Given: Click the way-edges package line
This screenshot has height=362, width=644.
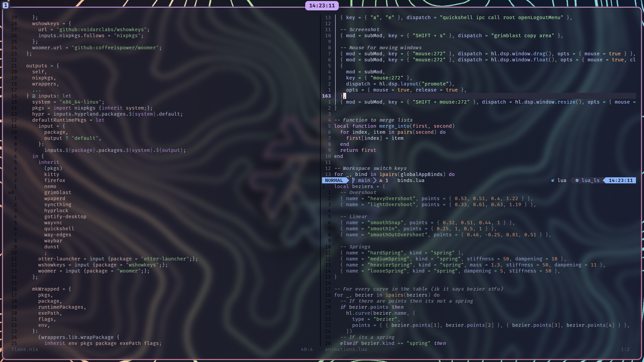Looking at the screenshot, I should [58, 235].
